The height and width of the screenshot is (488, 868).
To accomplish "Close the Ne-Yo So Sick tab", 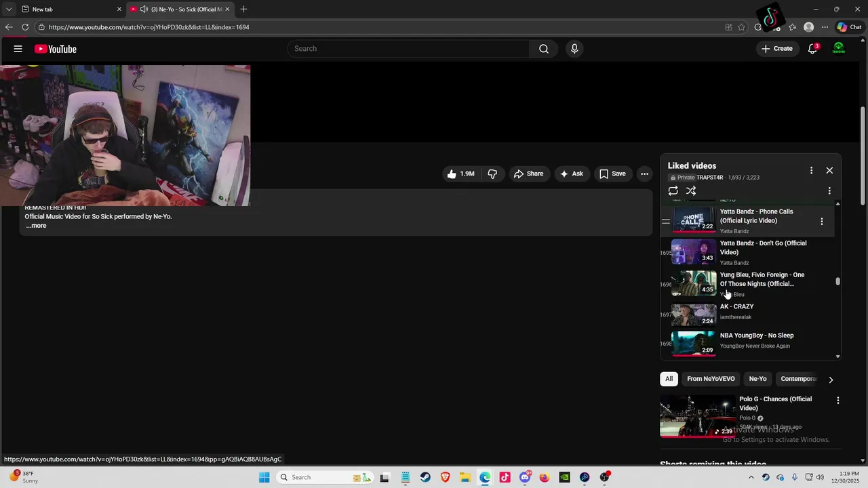I will [227, 9].
